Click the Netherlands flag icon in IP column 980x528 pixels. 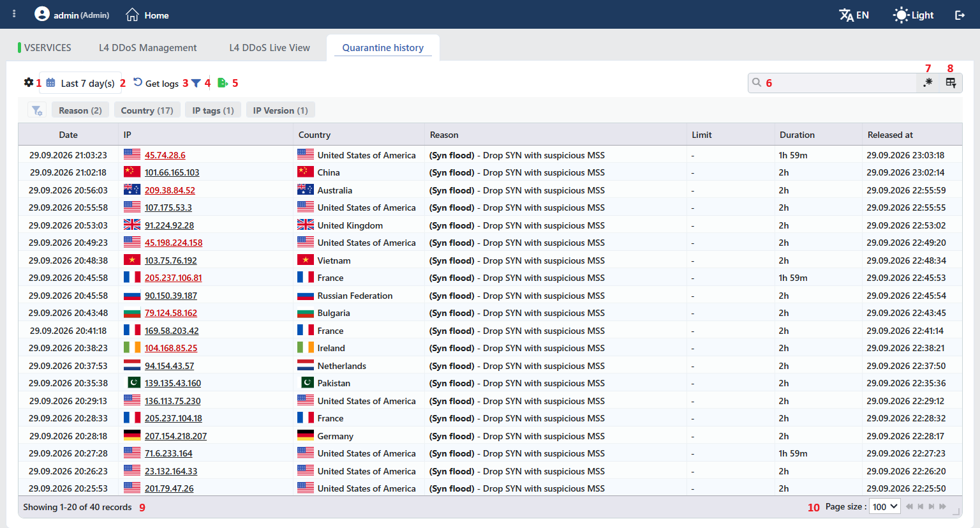click(x=132, y=366)
